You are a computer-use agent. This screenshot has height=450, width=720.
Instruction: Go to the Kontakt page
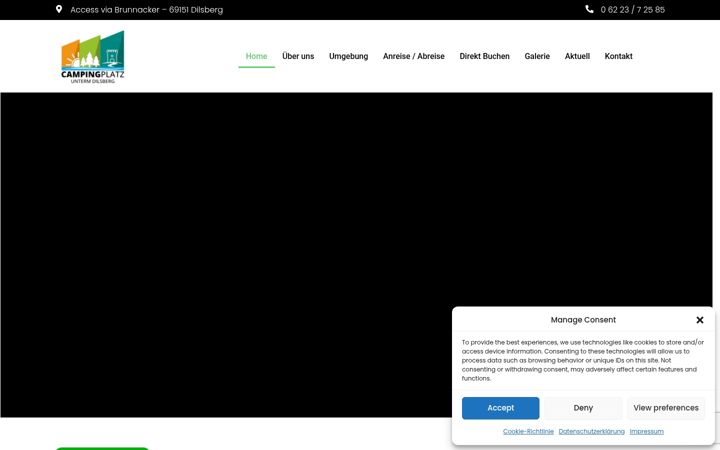618,56
